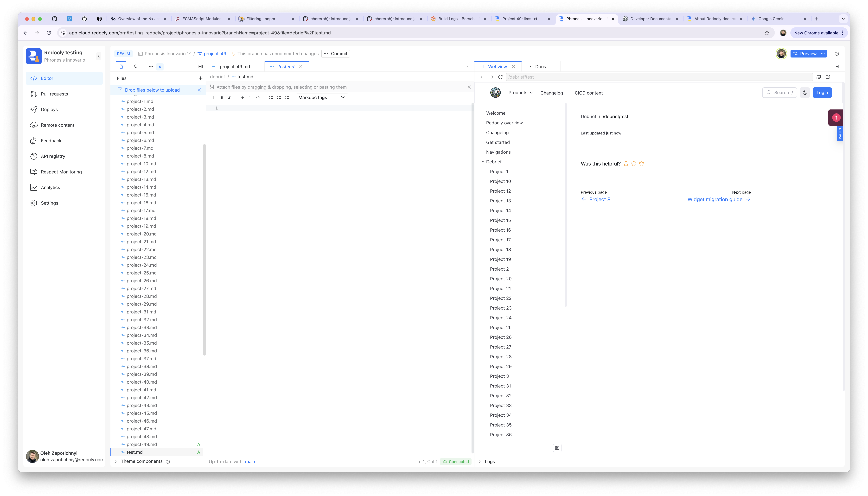
Task: Bookmark page with Chrome star icon
Action: click(x=767, y=33)
